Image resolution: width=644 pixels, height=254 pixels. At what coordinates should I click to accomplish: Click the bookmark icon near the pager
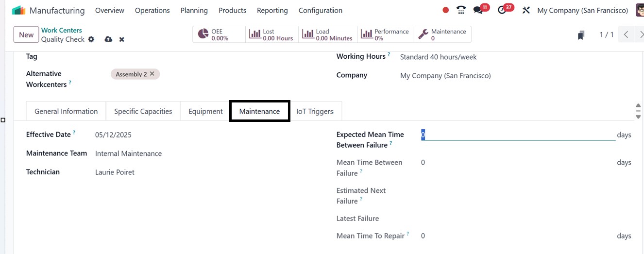tap(581, 35)
